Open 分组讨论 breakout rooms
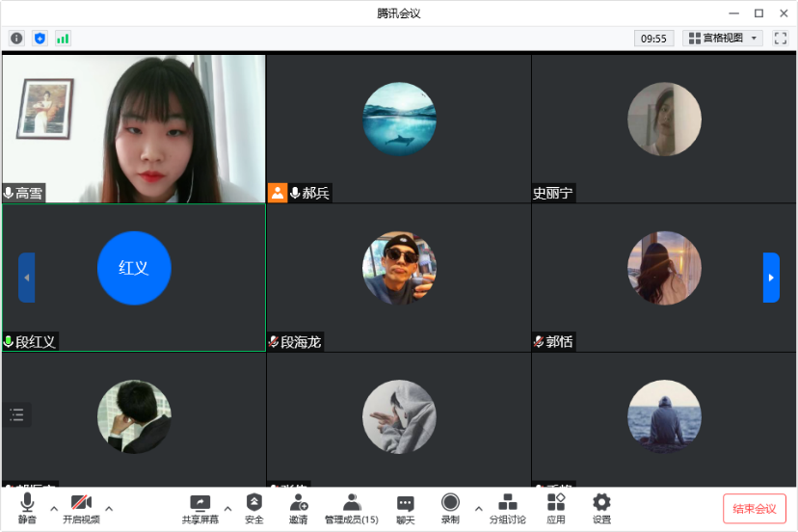The image size is (798, 532). pos(507,508)
